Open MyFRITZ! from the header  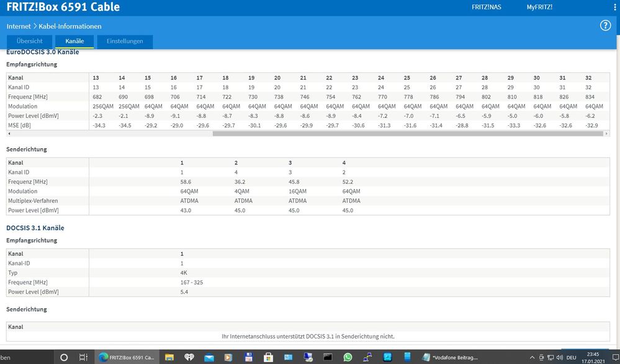point(539,7)
